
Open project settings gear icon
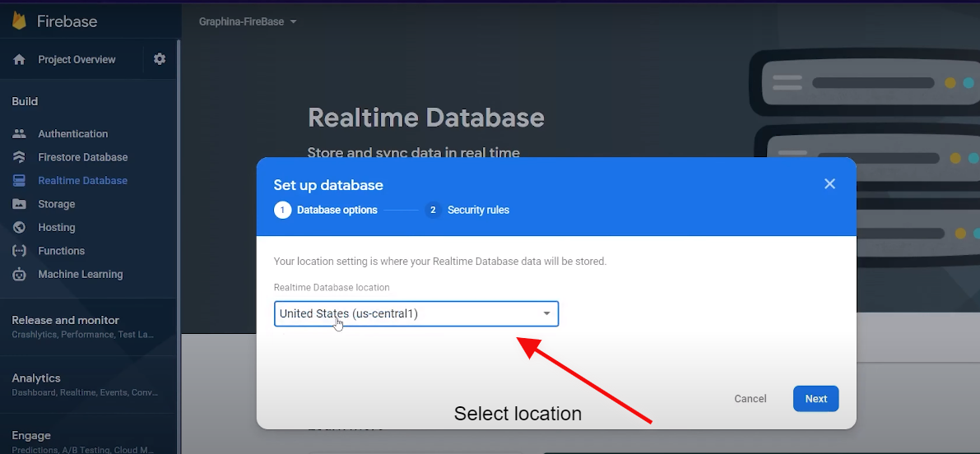[160, 58]
